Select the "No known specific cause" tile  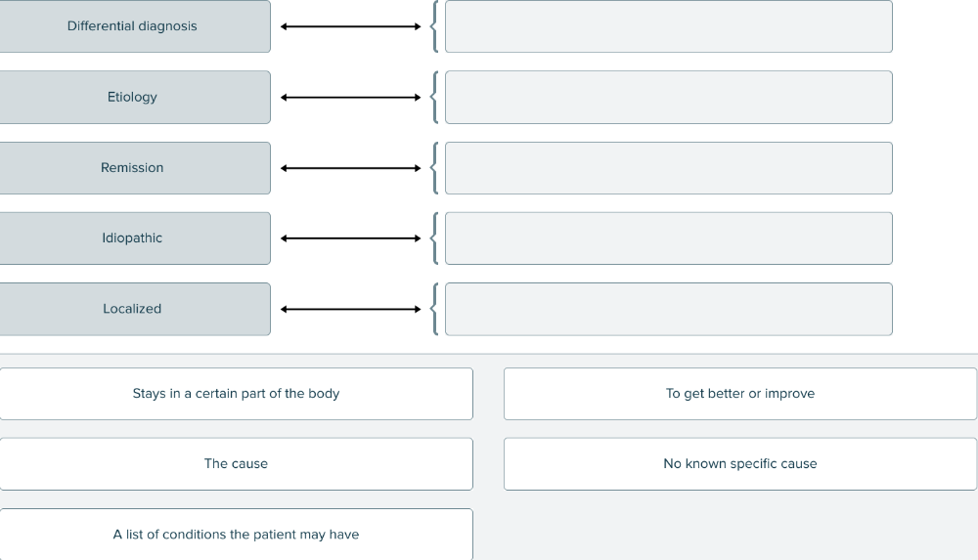739,464
